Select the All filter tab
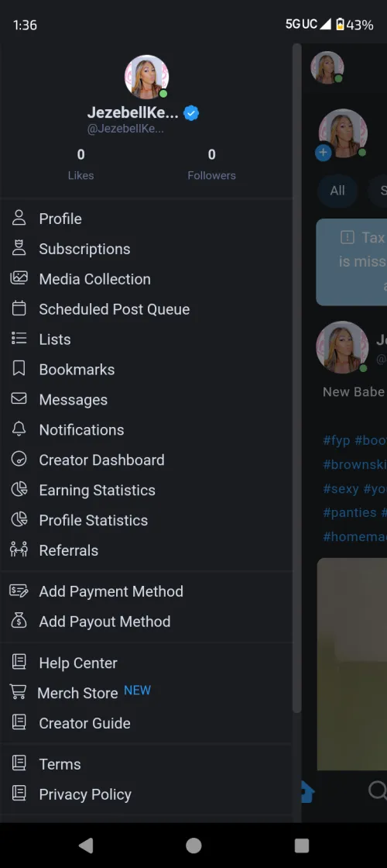This screenshot has width=387, height=868. click(337, 191)
